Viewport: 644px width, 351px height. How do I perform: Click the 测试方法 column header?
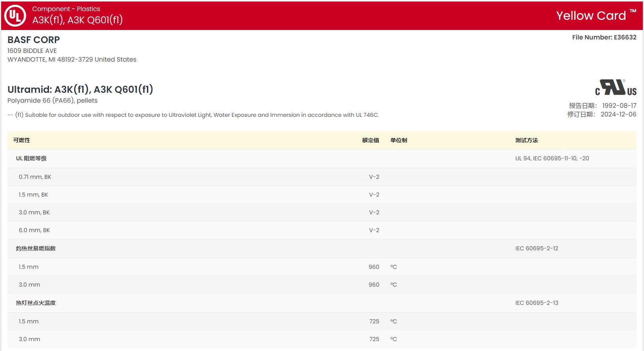pyautogui.click(x=526, y=140)
